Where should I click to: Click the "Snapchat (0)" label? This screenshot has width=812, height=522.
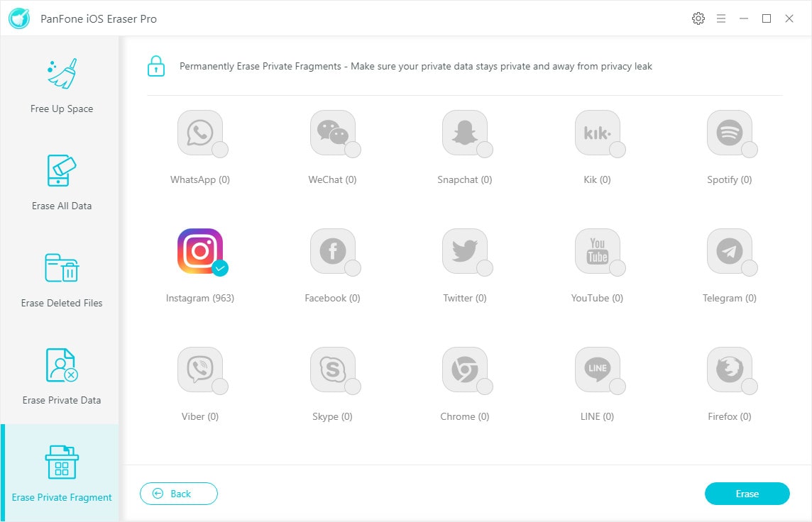click(464, 179)
